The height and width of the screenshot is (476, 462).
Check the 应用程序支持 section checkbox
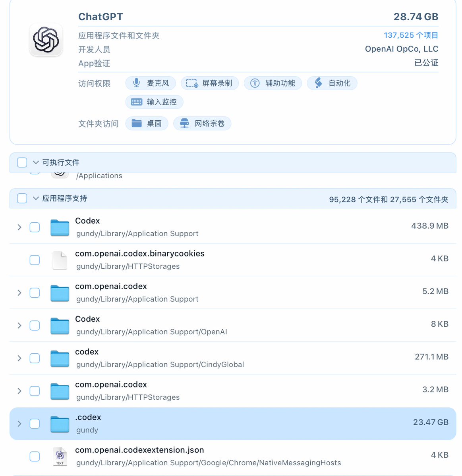click(22, 198)
